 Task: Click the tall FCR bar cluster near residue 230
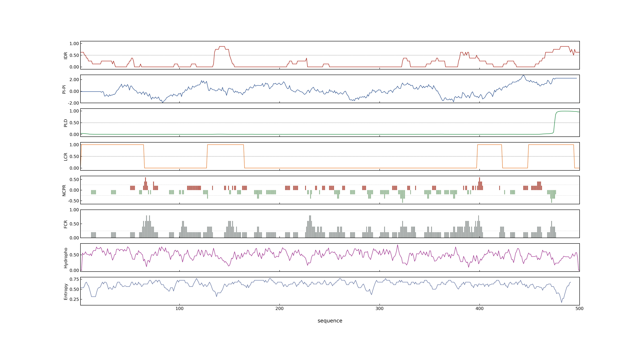pyautogui.click(x=310, y=226)
